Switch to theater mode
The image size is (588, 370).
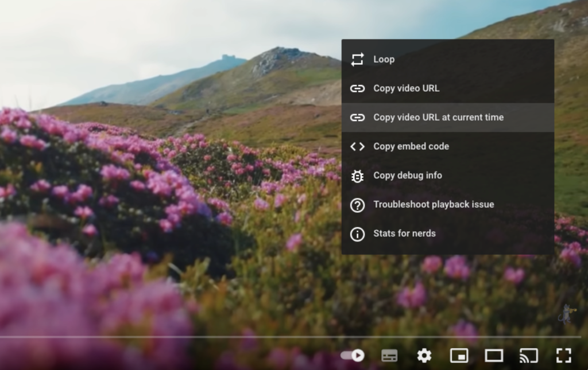point(494,356)
